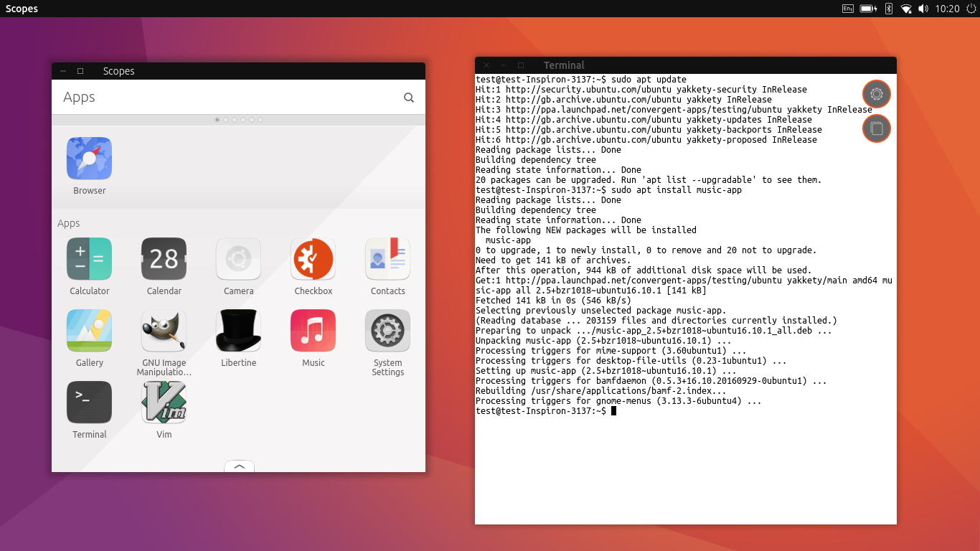Open the sound volume indicator

pos(923,9)
